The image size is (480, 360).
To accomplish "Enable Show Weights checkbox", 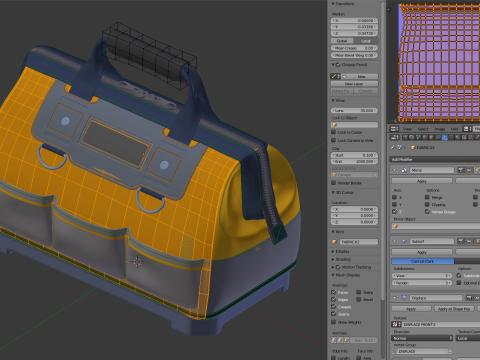I will 334,322.
